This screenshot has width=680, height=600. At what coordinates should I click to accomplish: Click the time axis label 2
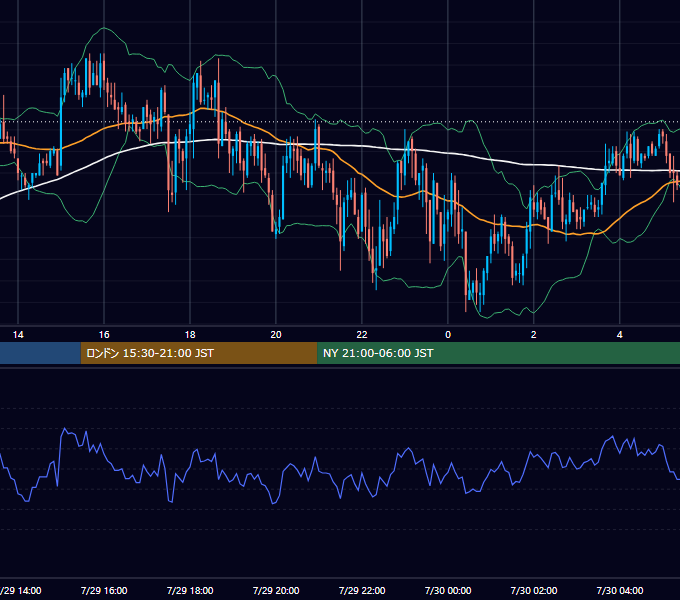(534, 335)
